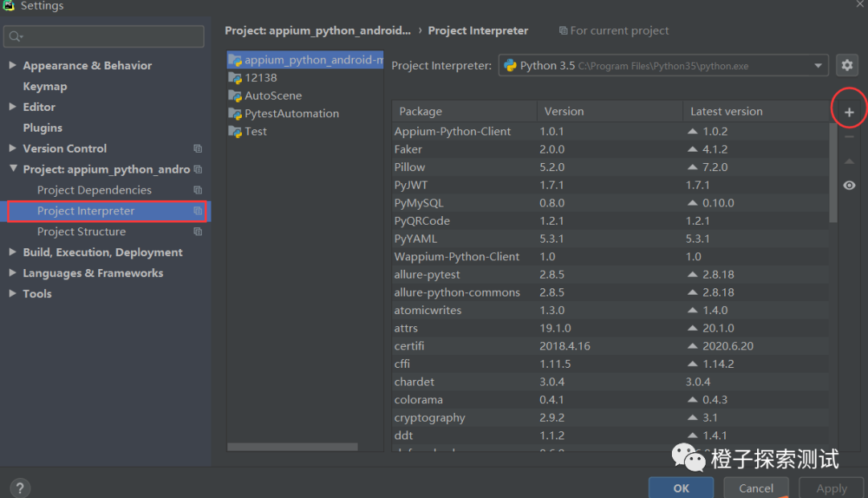
Task: Select the atomicwrites package row
Action: 610,310
